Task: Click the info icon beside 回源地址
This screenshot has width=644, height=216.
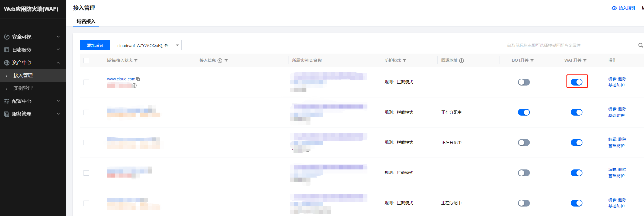Action: click(x=462, y=61)
